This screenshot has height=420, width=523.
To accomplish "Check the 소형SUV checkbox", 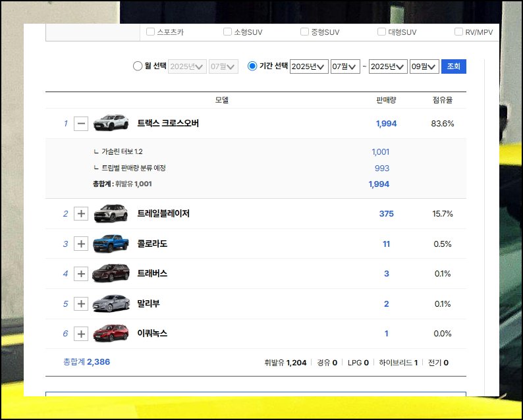I will click(x=227, y=32).
